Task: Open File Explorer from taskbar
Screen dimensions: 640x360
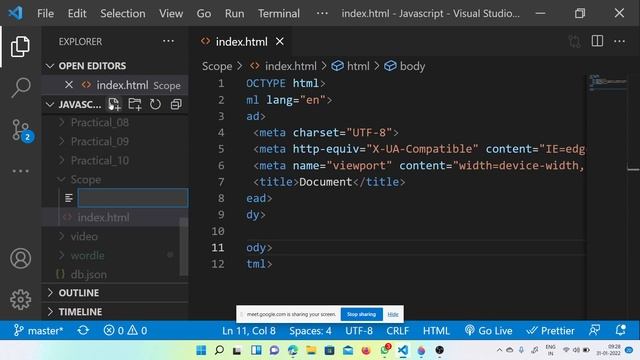Action: (311, 350)
